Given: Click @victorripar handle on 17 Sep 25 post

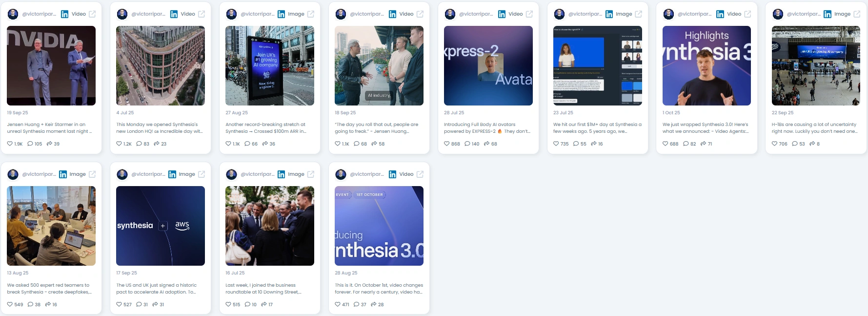Looking at the screenshot, I should pos(148,174).
